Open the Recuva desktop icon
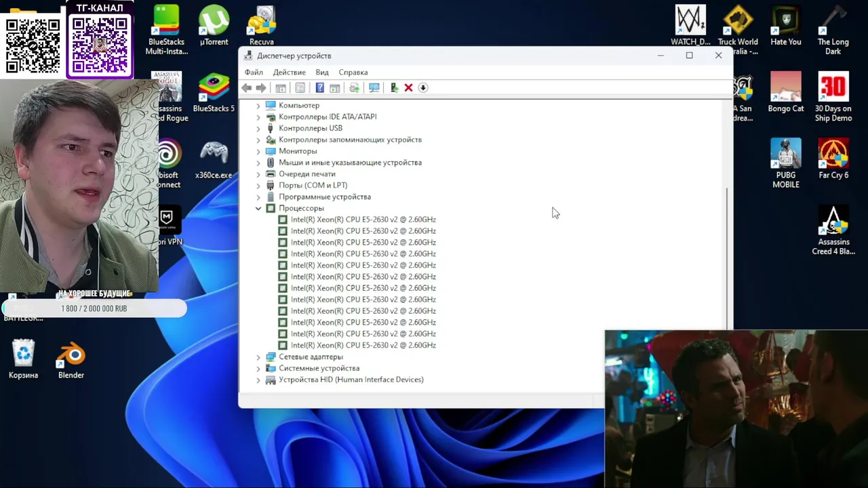 coord(261,26)
